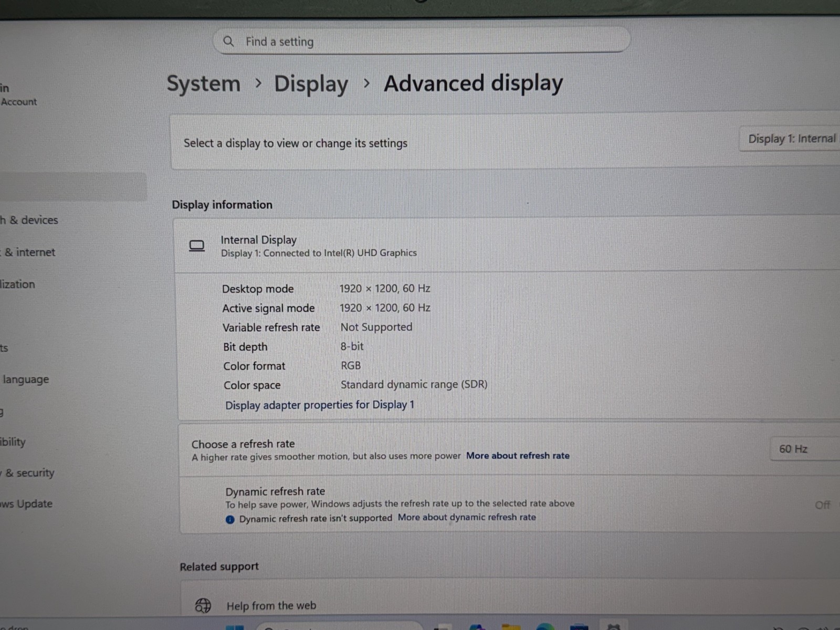Select the highlighted sidebar item above devices

coord(73,187)
